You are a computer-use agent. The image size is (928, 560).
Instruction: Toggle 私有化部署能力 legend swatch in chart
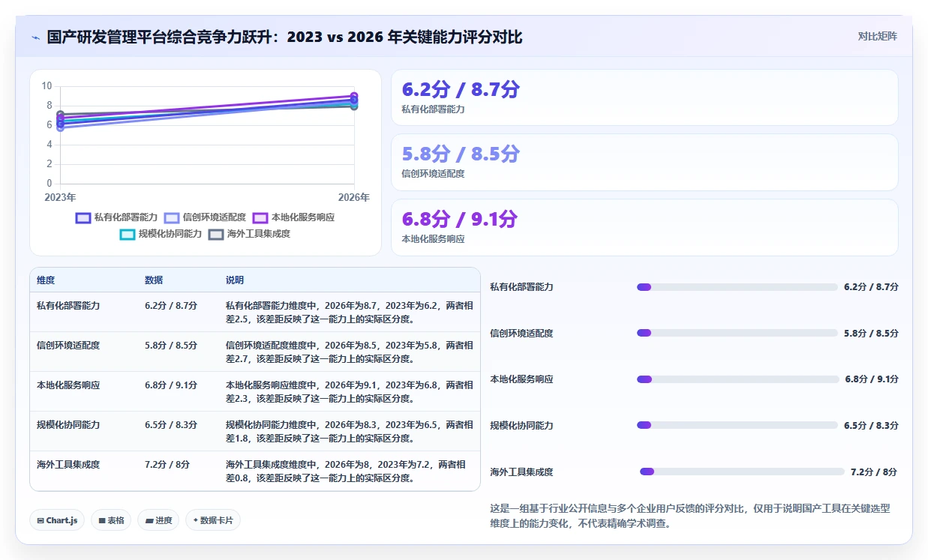pyautogui.click(x=83, y=217)
